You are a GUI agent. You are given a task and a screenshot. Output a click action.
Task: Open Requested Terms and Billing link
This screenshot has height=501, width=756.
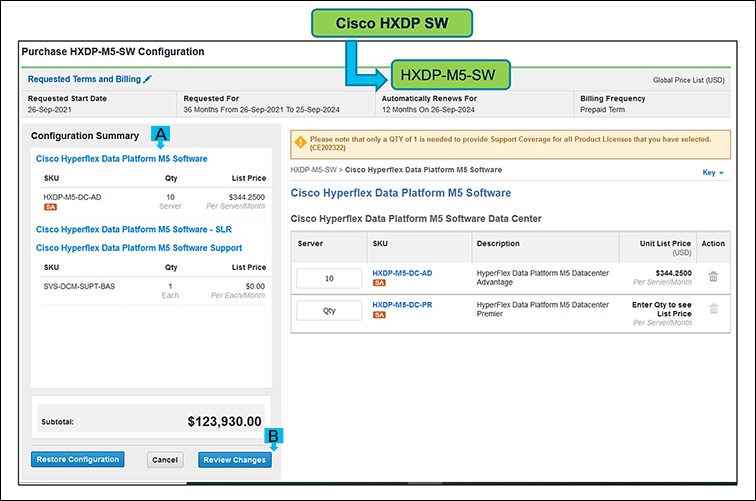pyautogui.click(x=84, y=79)
